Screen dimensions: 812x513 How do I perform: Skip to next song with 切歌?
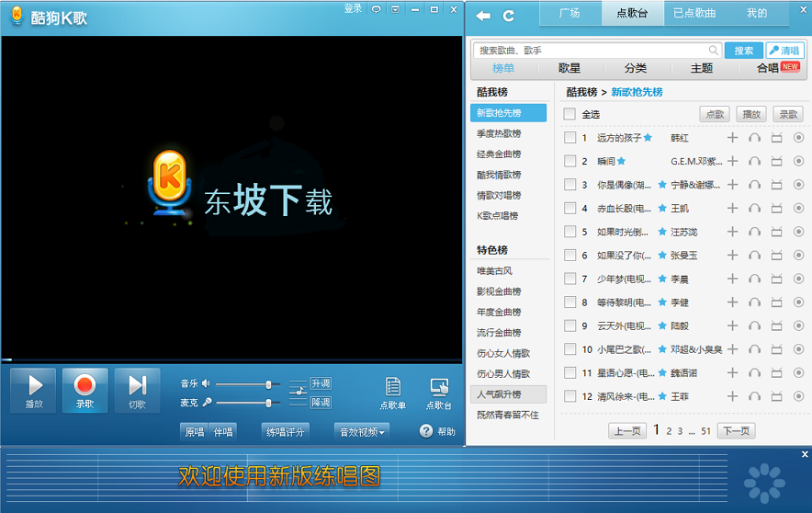(137, 390)
